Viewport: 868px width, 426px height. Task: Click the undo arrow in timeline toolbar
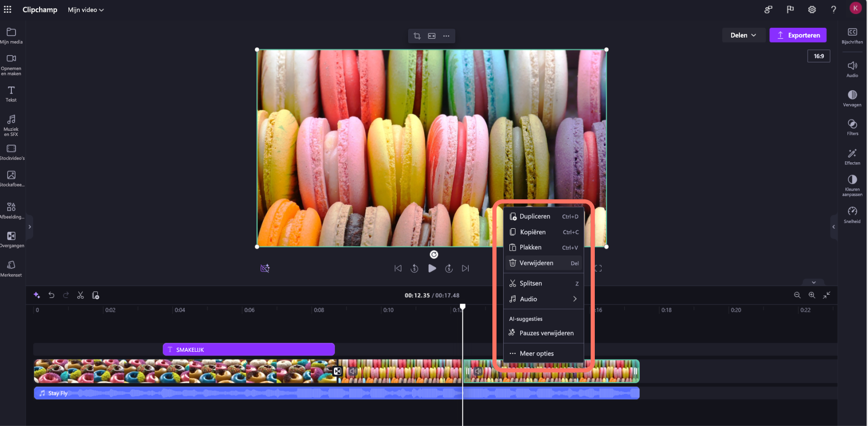pyautogui.click(x=51, y=295)
